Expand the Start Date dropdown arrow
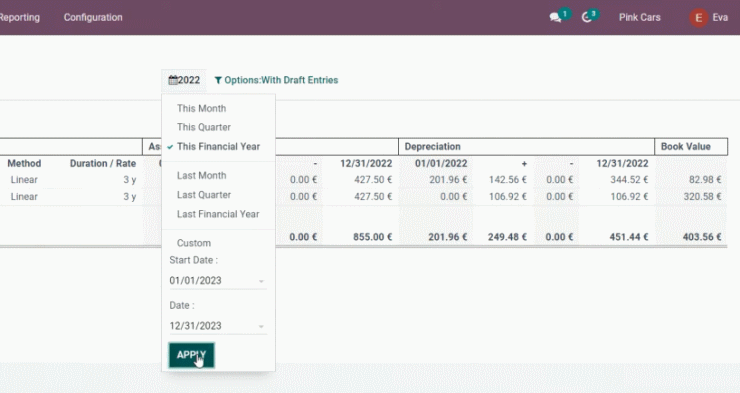This screenshot has width=740, height=393. 261,281
